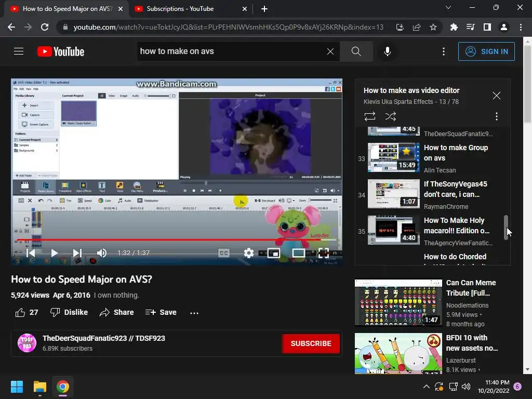Click the install app icon in address bar

coord(400,27)
